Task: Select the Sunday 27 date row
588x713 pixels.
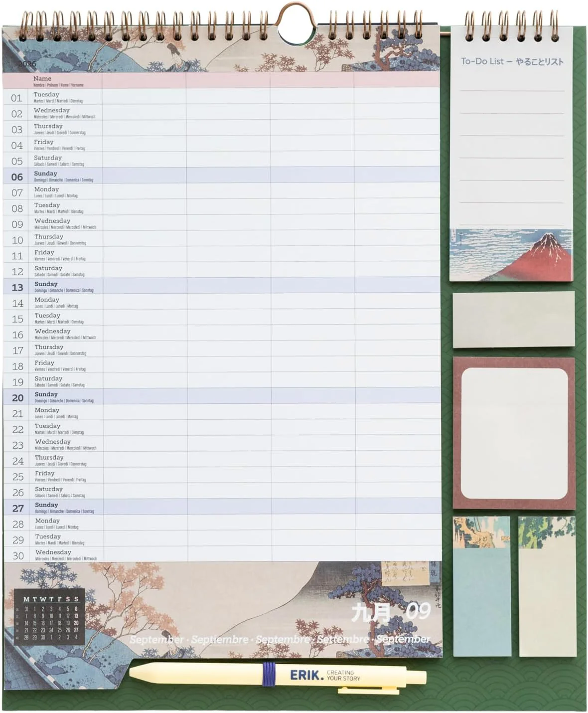Action: pos(223,507)
